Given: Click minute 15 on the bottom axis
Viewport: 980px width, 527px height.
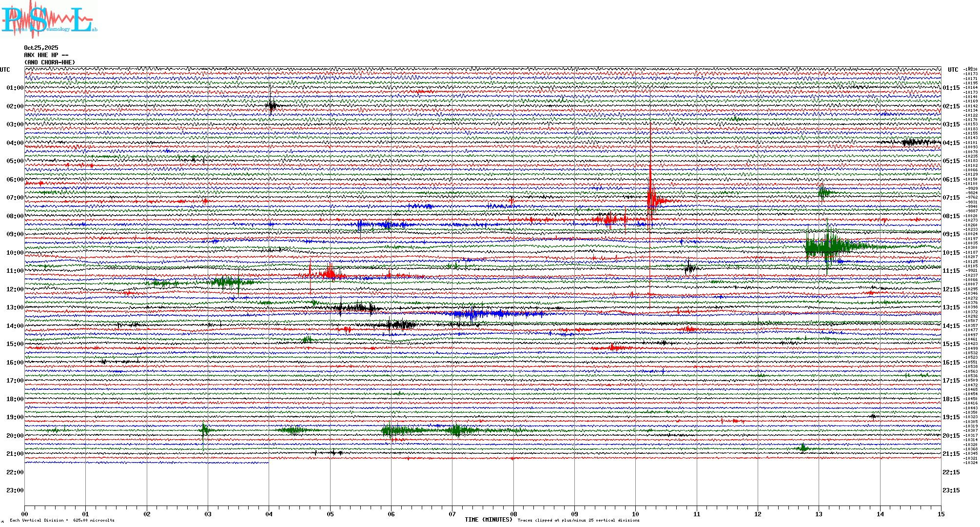Looking at the screenshot, I should coord(941,514).
